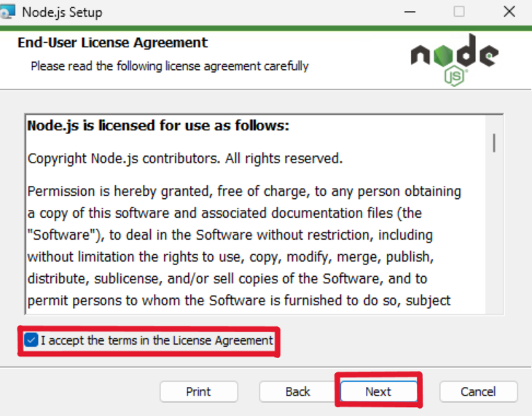The image size is (532, 416).
Task: Proceed with the Next button
Action: 378,392
